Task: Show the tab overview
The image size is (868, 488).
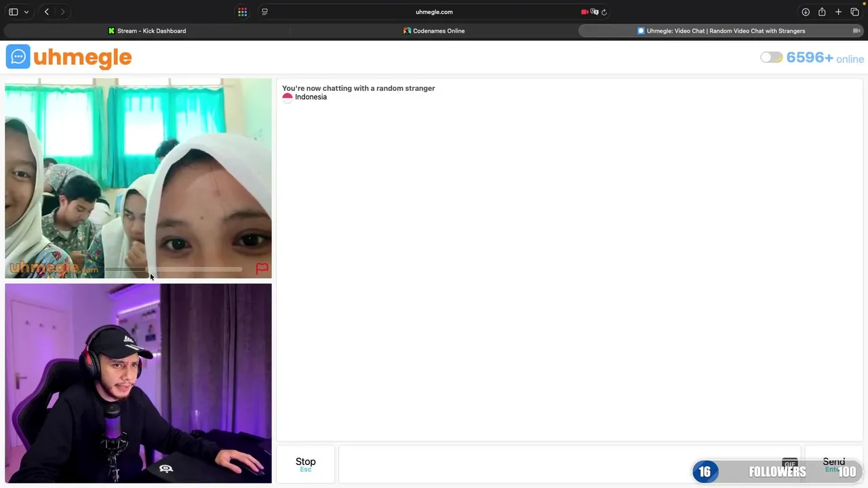Action: pyautogui.click(x=854, y=12)
